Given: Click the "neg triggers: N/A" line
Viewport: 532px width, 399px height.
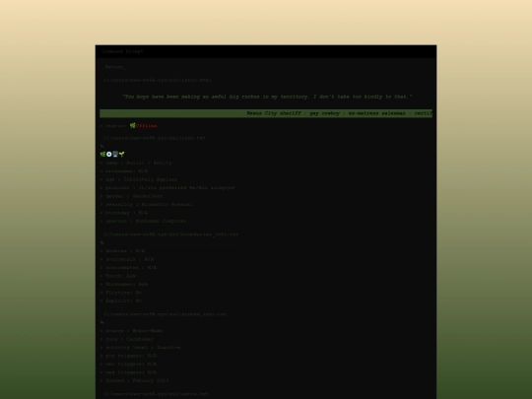Looking at the screenshot, I should coord(128,372).
